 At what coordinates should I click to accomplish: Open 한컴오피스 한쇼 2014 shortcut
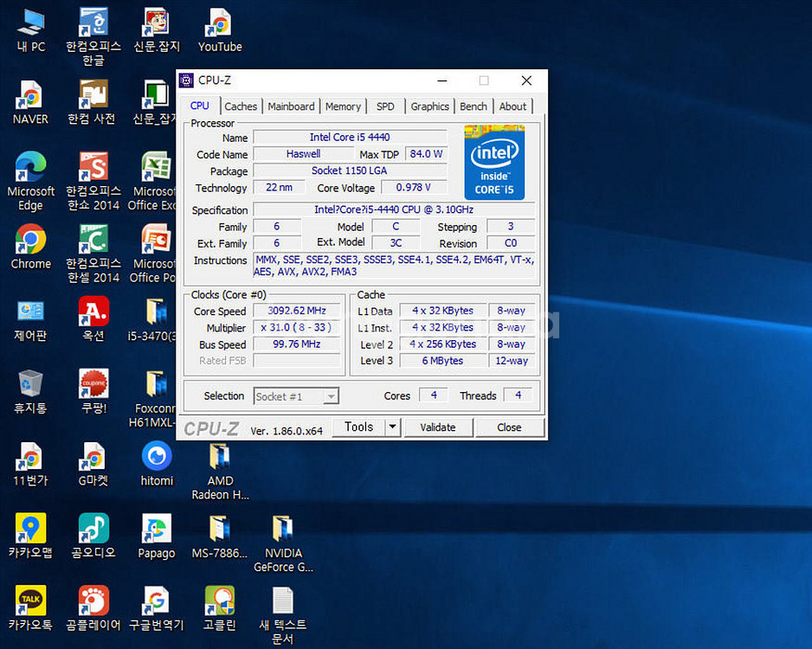coord(93,181)
